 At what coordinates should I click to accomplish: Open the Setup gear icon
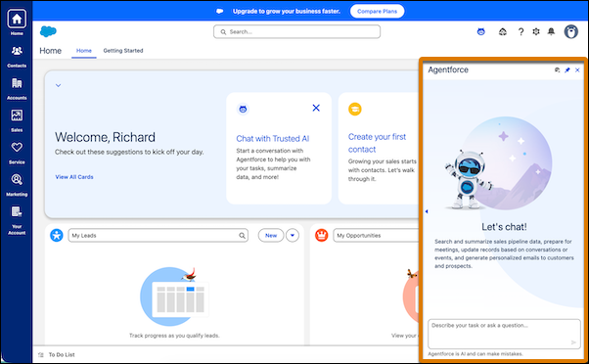pos(536,31)
